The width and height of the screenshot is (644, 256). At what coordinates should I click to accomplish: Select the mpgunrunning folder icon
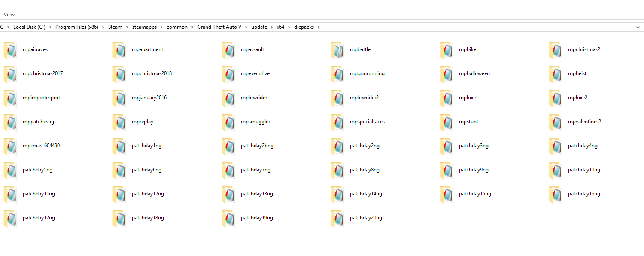[337, 74]
